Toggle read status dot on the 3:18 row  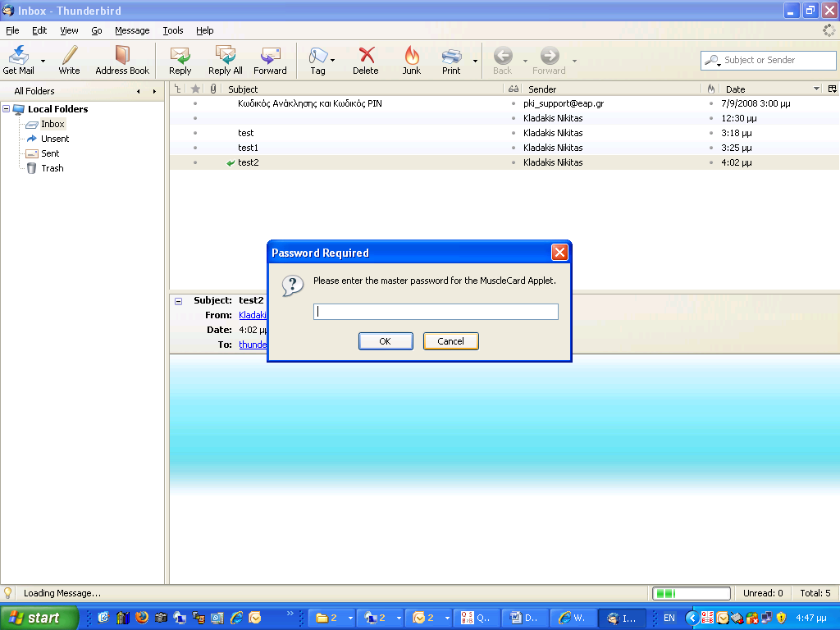point(514,133)
